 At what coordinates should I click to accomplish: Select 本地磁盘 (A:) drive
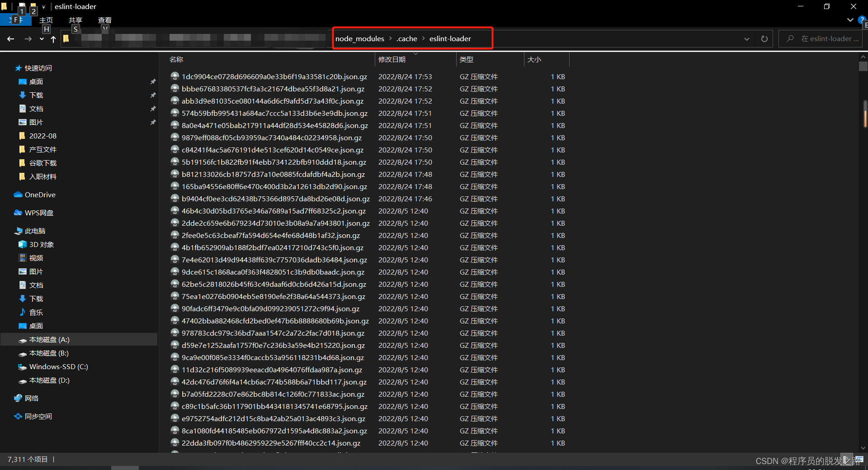[49, 339]
